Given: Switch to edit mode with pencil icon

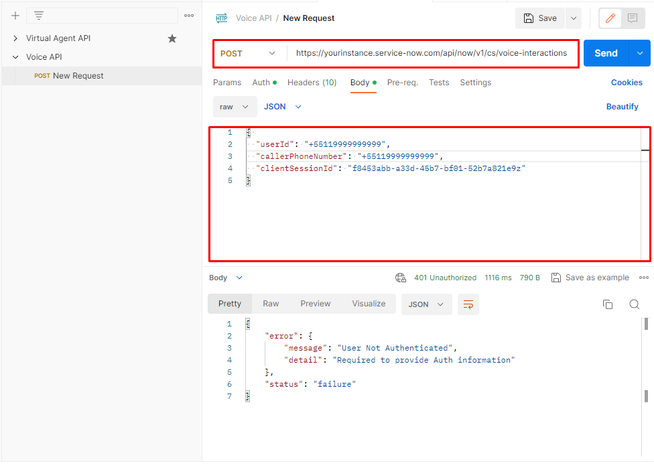Looking at the screenshot, I should [x=610, y=18].
